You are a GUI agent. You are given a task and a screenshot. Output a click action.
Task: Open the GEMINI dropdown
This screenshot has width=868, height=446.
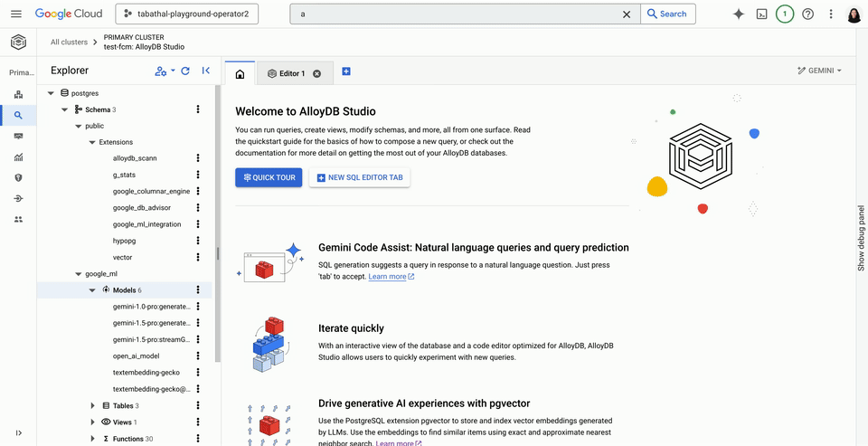click(819, 71)
